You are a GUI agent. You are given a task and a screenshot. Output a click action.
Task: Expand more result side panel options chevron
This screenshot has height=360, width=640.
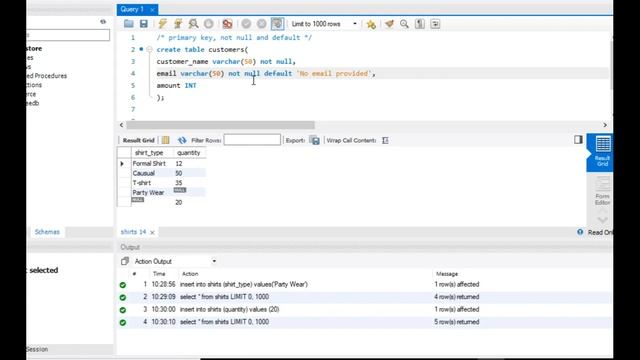point(602,219)
